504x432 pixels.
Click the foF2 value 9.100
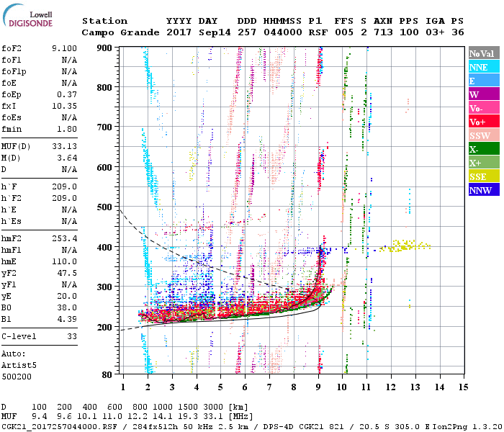point(63,48)
